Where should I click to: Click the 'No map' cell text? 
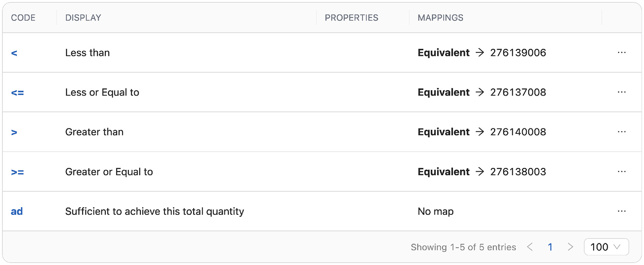tap(435, 211)
